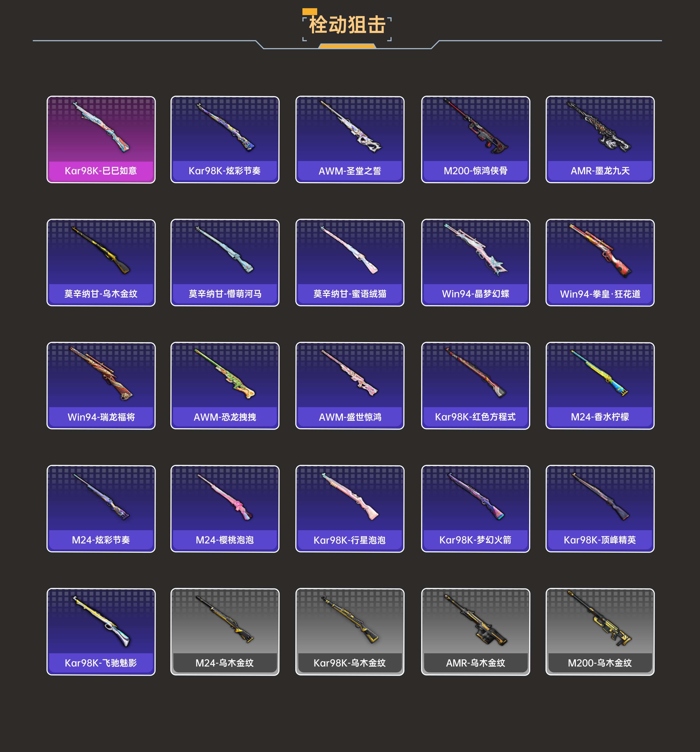Choose the AWM-圣堂之誓 sniper skin
This screenshot has width=700, height=752.
click(350, 139)
